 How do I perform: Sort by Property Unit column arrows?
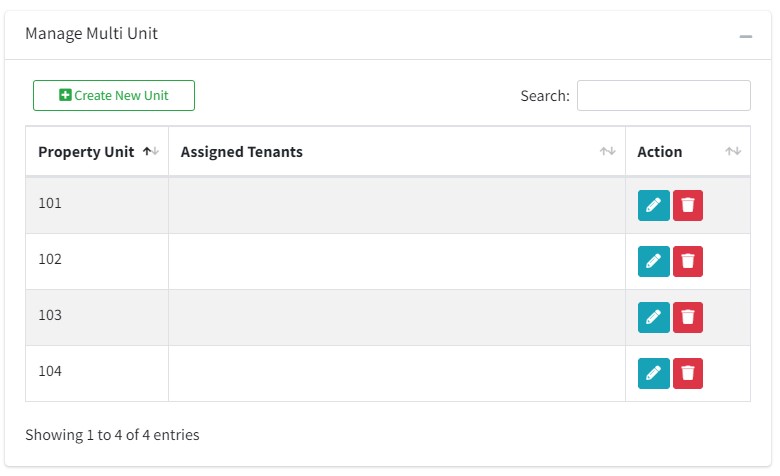pos(151,151)
